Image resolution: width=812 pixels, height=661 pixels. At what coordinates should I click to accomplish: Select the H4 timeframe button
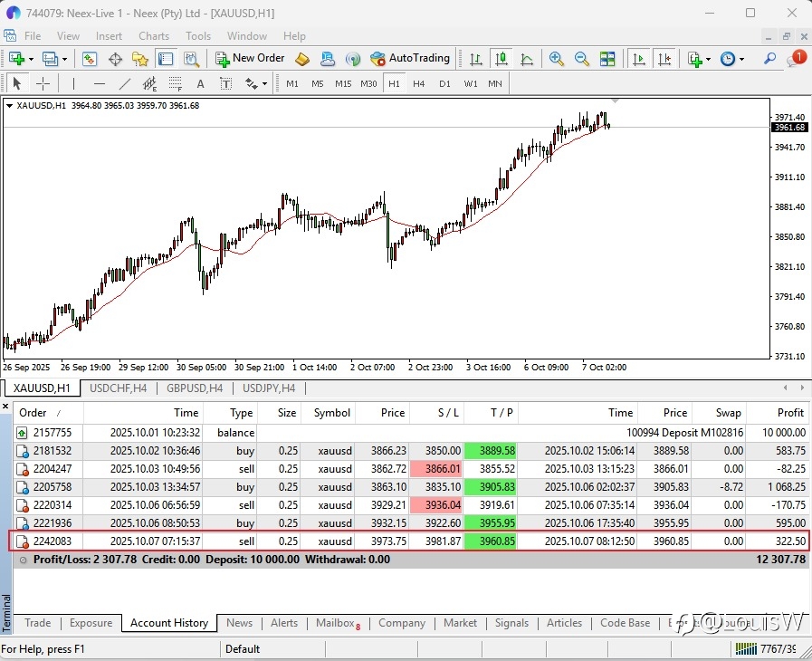[x=418, y=83]
